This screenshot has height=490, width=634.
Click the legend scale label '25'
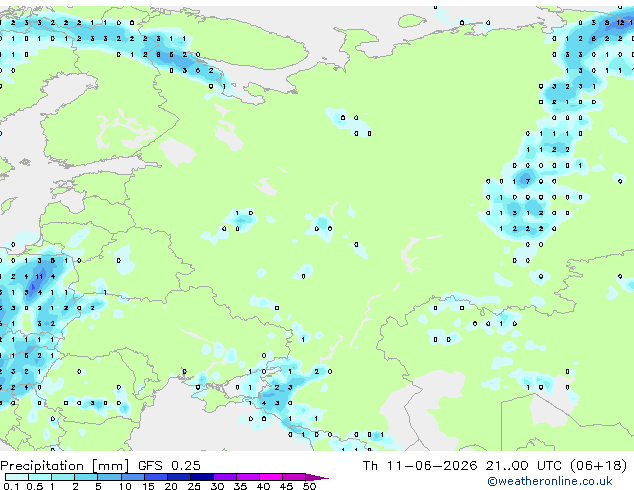(x=194, y=486)
